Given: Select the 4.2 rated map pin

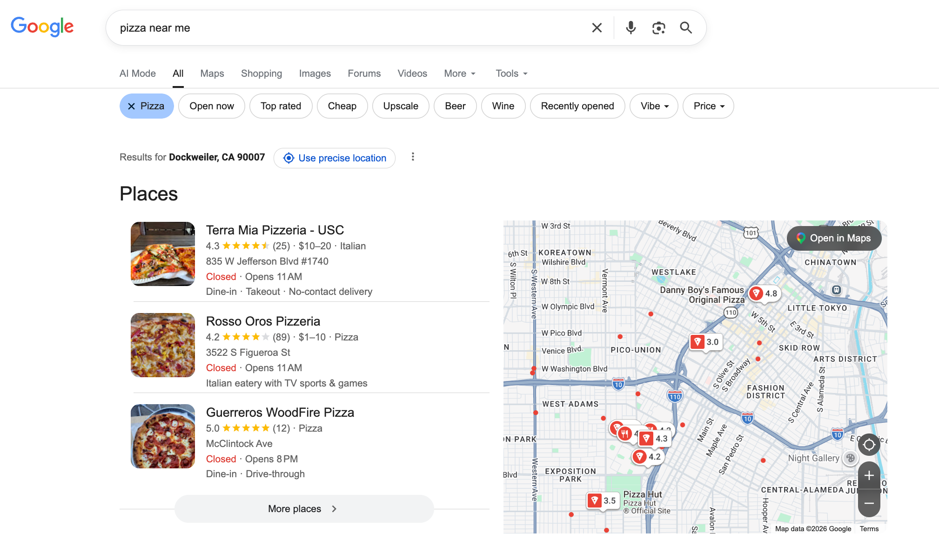Looking at the screenshot, I should tap(647, 457).
